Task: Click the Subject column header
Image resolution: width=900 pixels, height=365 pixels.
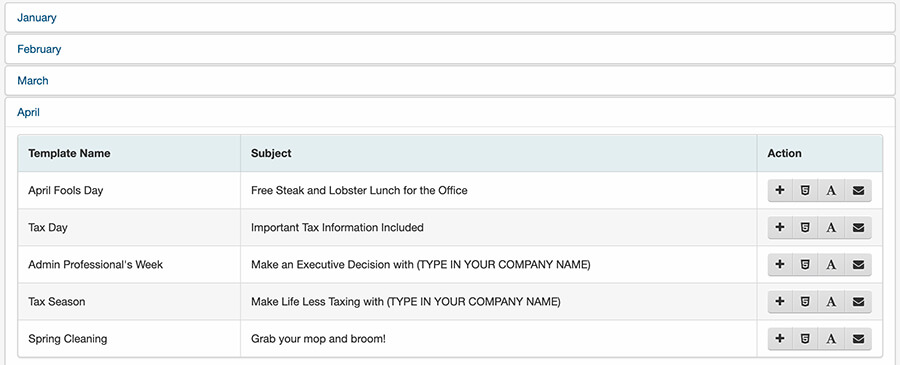Action: [x=271, y=153]
